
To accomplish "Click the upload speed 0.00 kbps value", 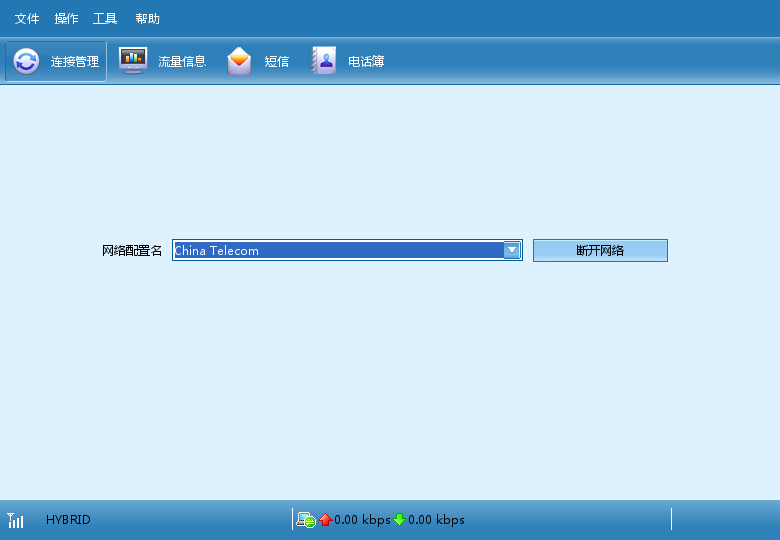I will click(x=362, y=520).
